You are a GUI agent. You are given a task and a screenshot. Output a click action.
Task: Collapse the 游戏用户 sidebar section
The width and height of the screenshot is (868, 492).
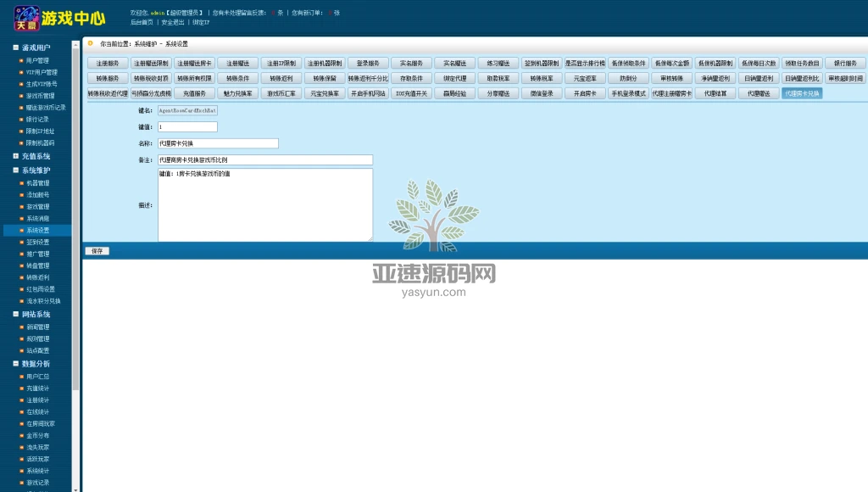click(x=16, y=48)
